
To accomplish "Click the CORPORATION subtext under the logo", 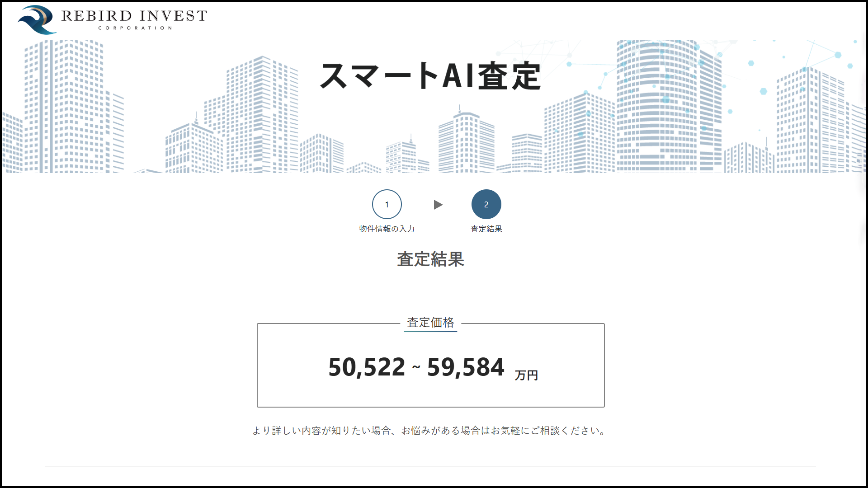I will (135, 28).
